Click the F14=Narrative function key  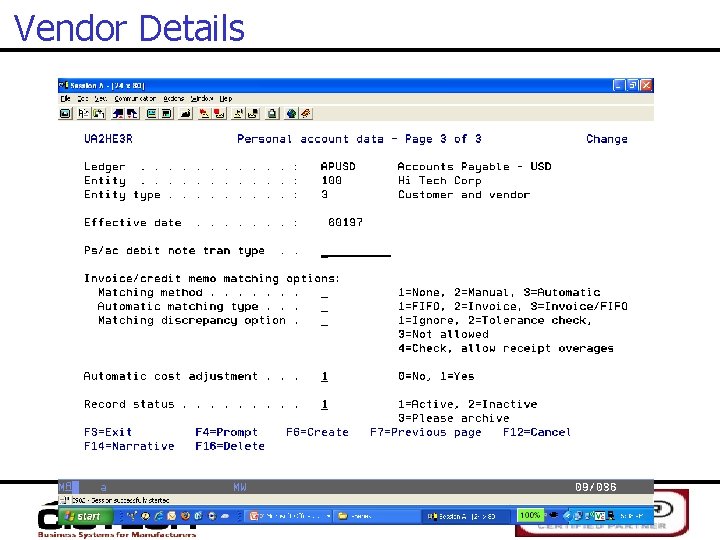(x=129, y=446)
